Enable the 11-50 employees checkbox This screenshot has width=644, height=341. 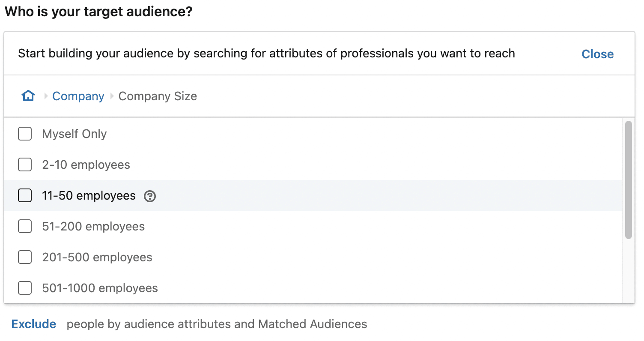[x=25, y=195]
